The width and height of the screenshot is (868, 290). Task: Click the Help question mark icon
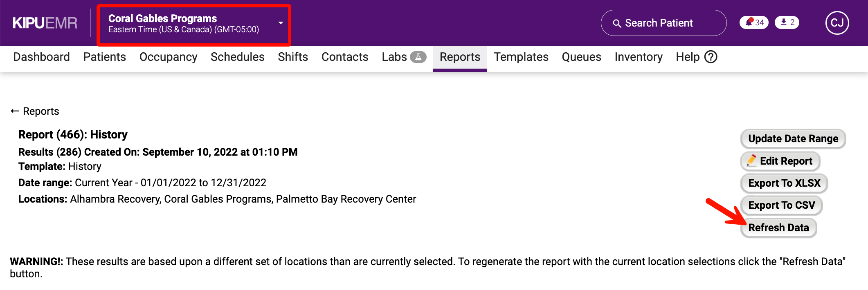point(711,57)
